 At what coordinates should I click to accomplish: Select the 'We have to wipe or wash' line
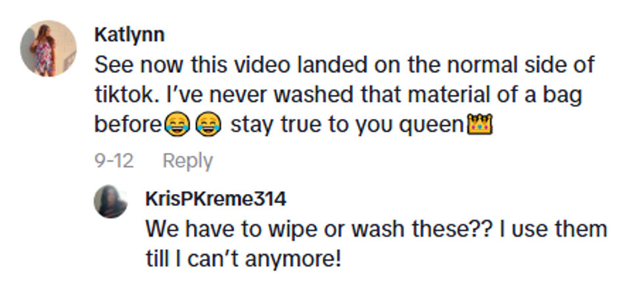click(376, 229)
